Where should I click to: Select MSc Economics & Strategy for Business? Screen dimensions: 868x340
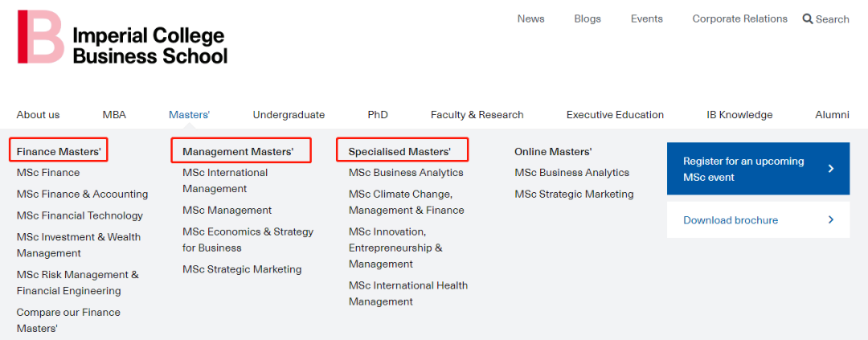coord(248,240)
